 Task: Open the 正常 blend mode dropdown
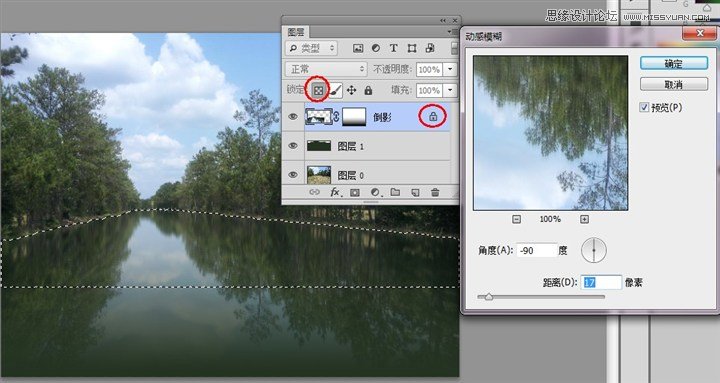(326, 69)
